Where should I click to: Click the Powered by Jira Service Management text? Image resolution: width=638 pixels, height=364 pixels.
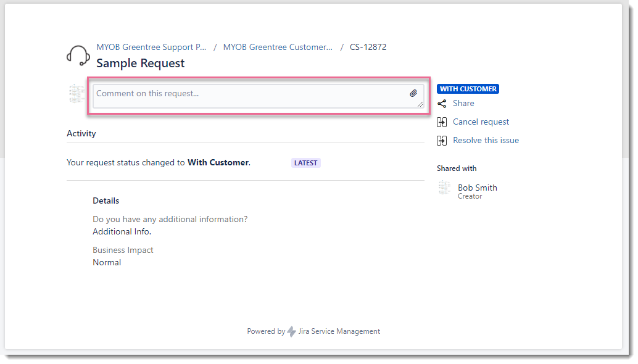pyautogui.click(x=313, y=331)
